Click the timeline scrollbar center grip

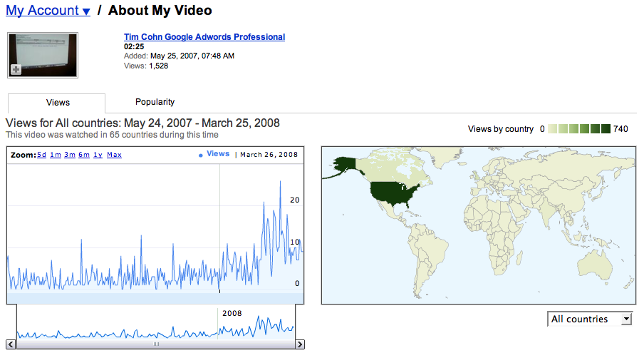(x=155, y=344)
